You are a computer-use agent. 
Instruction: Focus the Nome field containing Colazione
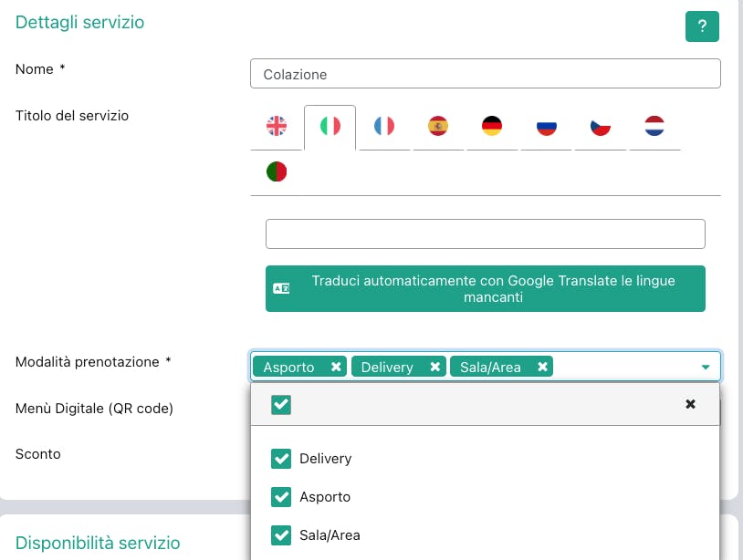pos(486,74)
